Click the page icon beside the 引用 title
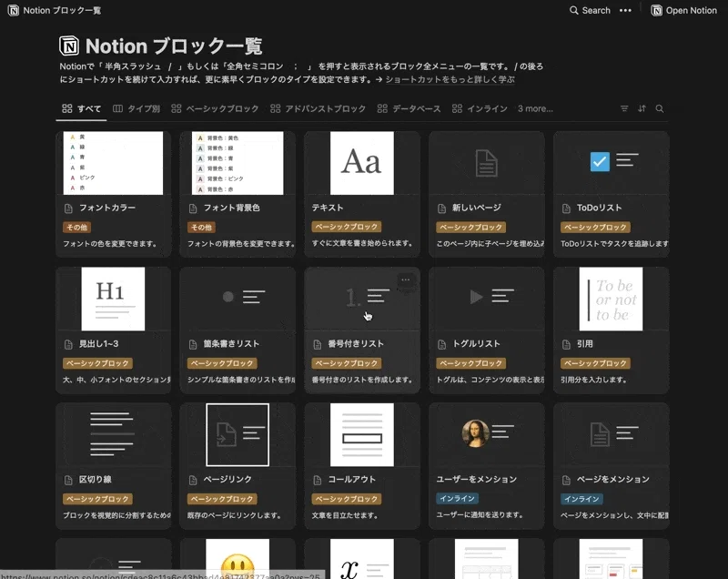Image resolution: width=728 pixels, height=579 pixels. (x=566, y=344)
